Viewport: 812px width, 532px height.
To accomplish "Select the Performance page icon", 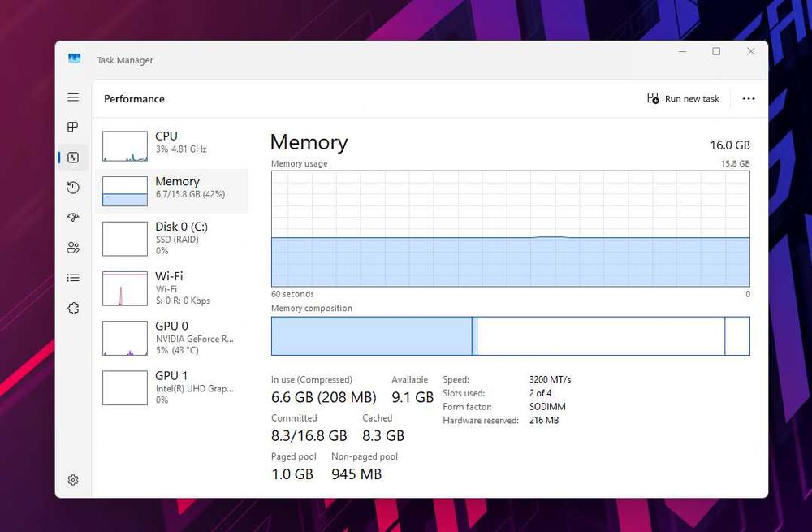I will click(73, 158).
